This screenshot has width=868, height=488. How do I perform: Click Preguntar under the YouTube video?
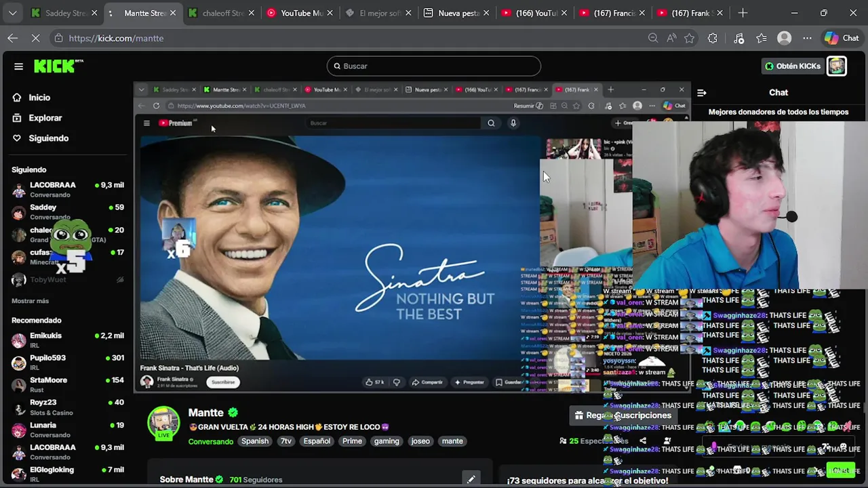(469, 382)
